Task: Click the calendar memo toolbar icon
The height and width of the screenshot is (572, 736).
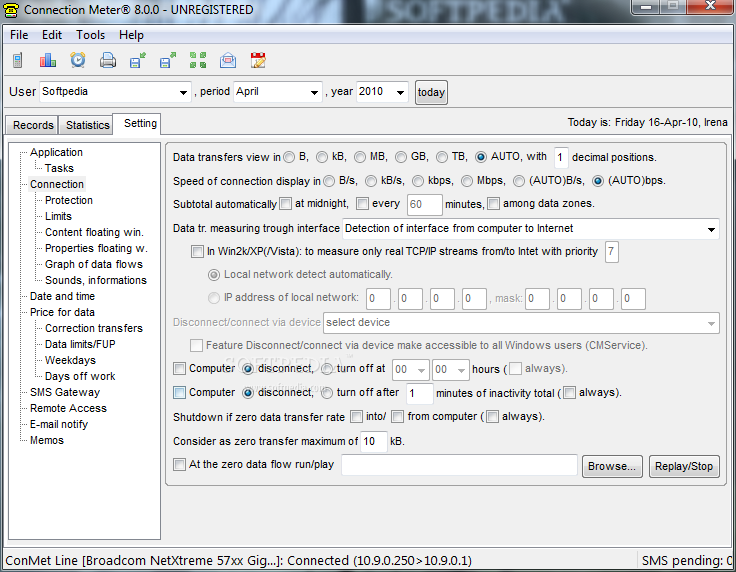Action: click(x=258, y=60)
